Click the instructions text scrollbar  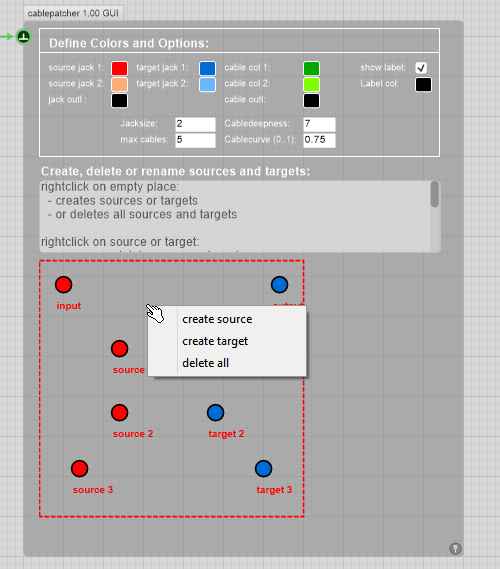tap(435, 195)
